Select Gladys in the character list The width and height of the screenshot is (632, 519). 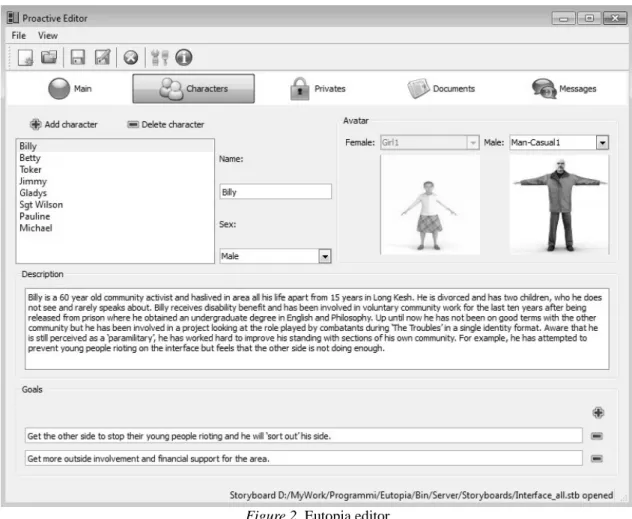pyautogui.click(x=115, y=193)
